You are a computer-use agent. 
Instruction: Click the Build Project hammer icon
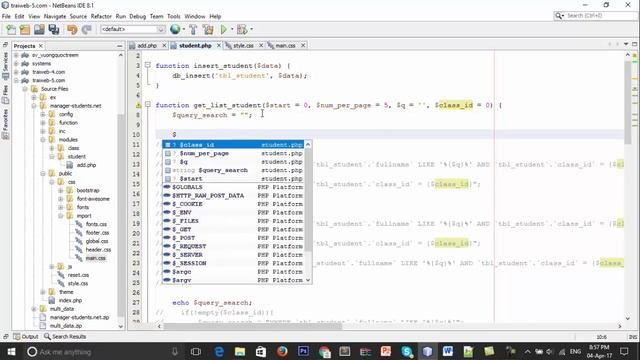tap(193, 29)
